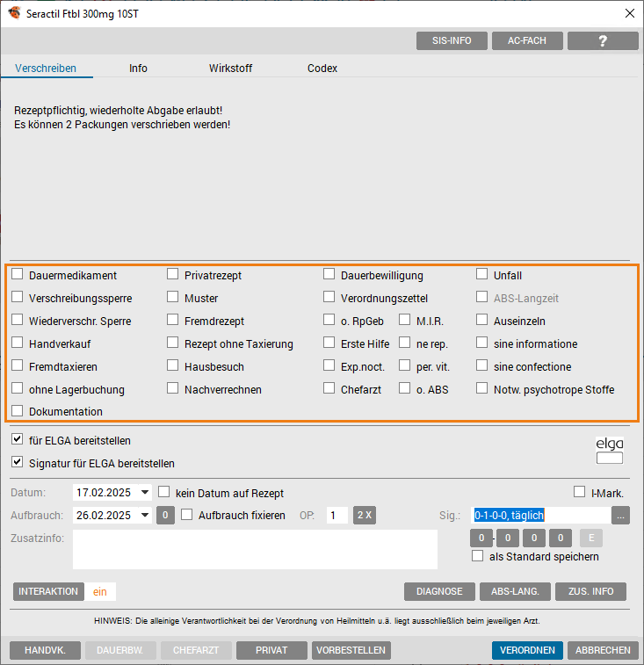Viewport: 644px width, 665px height.
Task: Enable the Chefarzt checkbox
Action: pos(329,388)
